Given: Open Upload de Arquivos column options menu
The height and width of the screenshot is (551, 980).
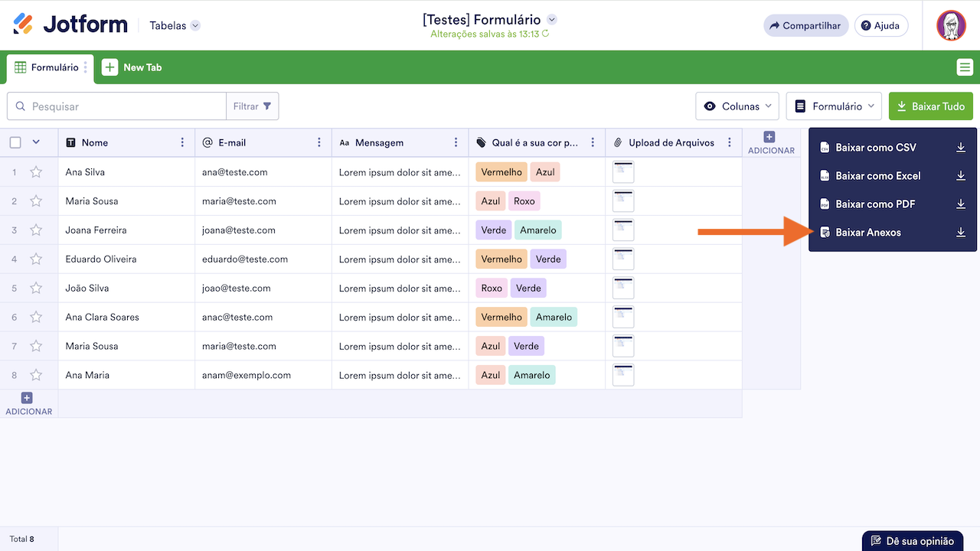Looking at the screenshot, I should [x=730, y=142].
